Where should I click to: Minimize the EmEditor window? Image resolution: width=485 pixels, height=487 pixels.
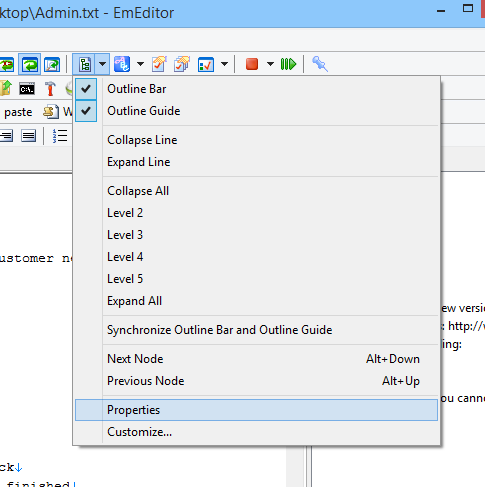[441, 11]
